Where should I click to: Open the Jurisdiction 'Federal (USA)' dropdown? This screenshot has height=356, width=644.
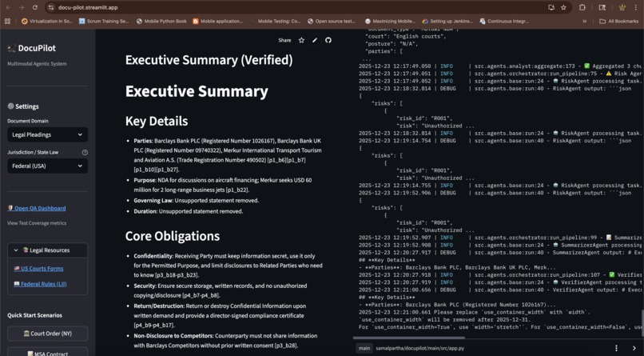47,166
